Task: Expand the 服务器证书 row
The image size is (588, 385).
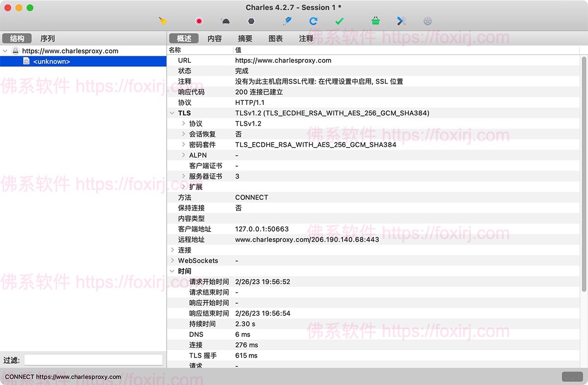Action: [184, 176]
